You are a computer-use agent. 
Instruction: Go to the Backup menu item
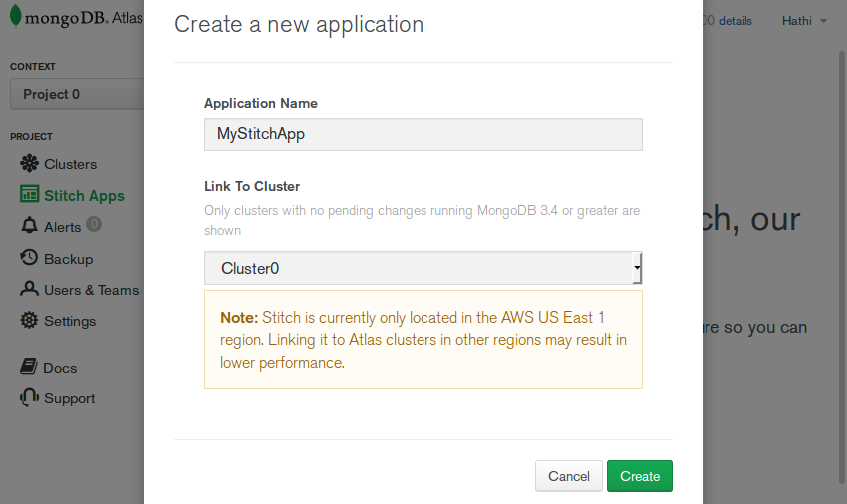click(68, 259)
